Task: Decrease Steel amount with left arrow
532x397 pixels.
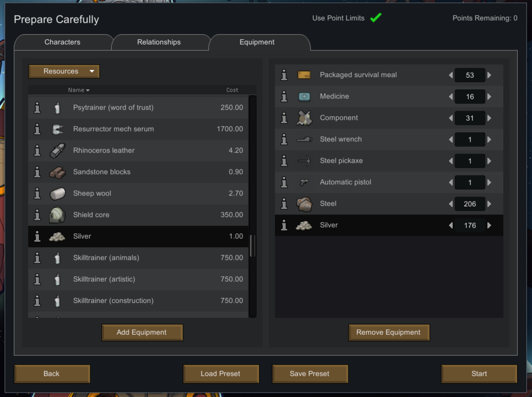Action: point(451,204)
